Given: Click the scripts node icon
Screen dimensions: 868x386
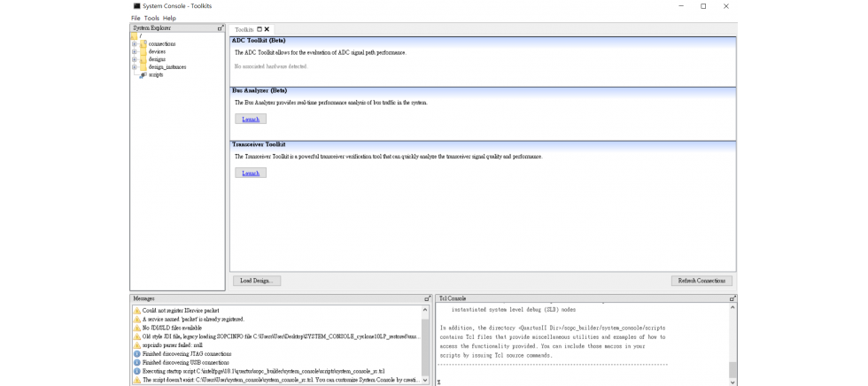Looking at the screenshot, I should [x=143, y=75].
